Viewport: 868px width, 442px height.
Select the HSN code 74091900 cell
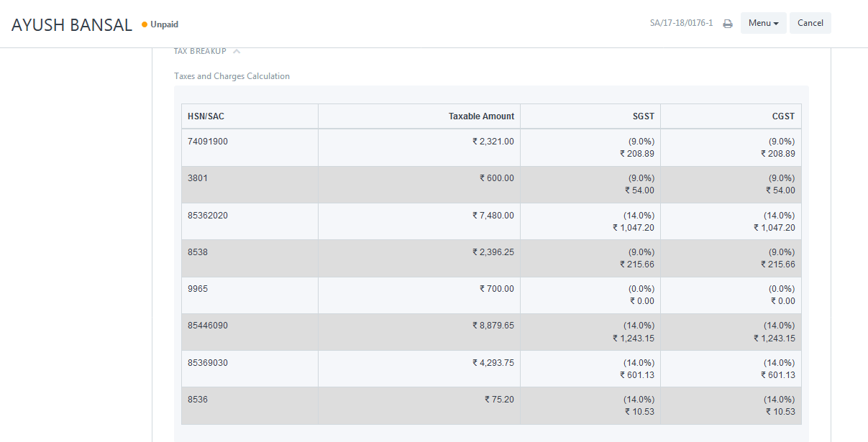250,147
